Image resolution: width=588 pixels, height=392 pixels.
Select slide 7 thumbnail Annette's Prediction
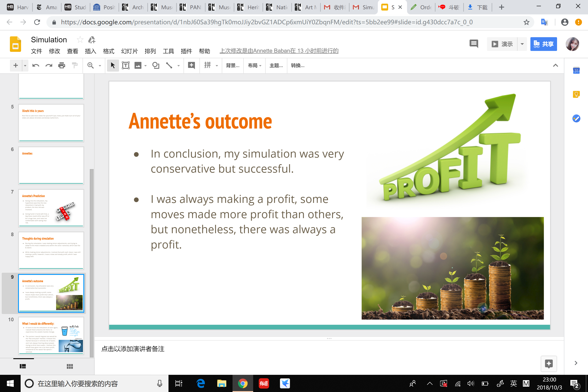pos(51,208)
